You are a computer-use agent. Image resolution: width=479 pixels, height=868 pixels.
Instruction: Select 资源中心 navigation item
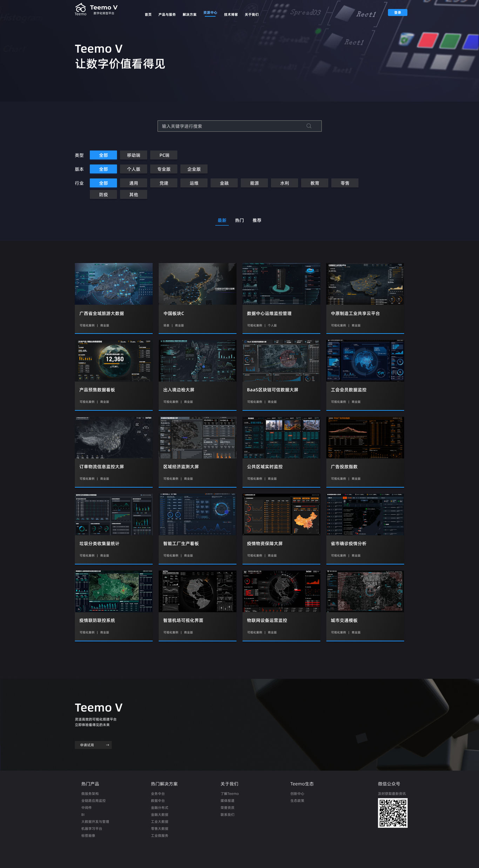[x=210, y=13]
